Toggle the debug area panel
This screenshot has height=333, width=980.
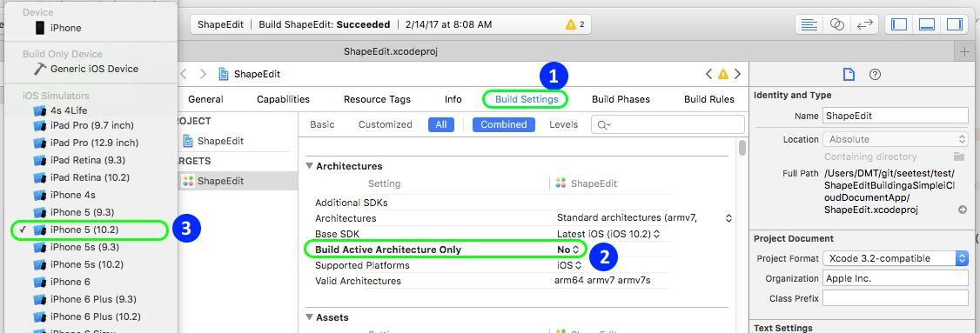point(927,24)
